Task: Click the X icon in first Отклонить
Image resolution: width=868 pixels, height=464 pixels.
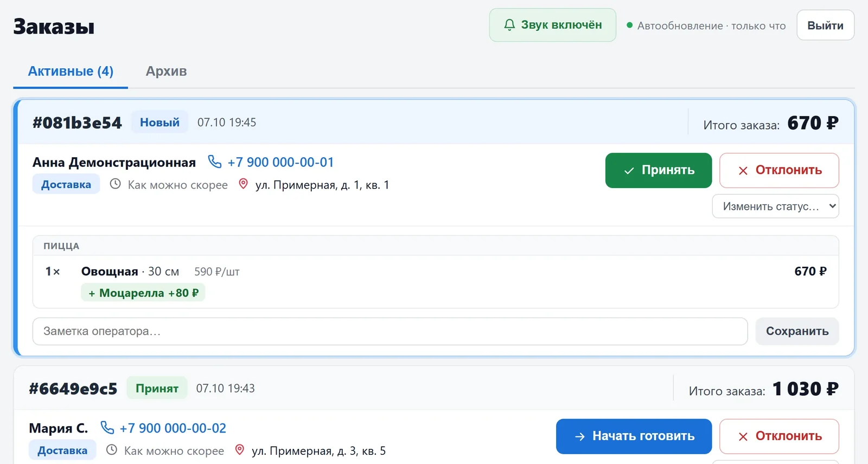Action: [743, 171]
